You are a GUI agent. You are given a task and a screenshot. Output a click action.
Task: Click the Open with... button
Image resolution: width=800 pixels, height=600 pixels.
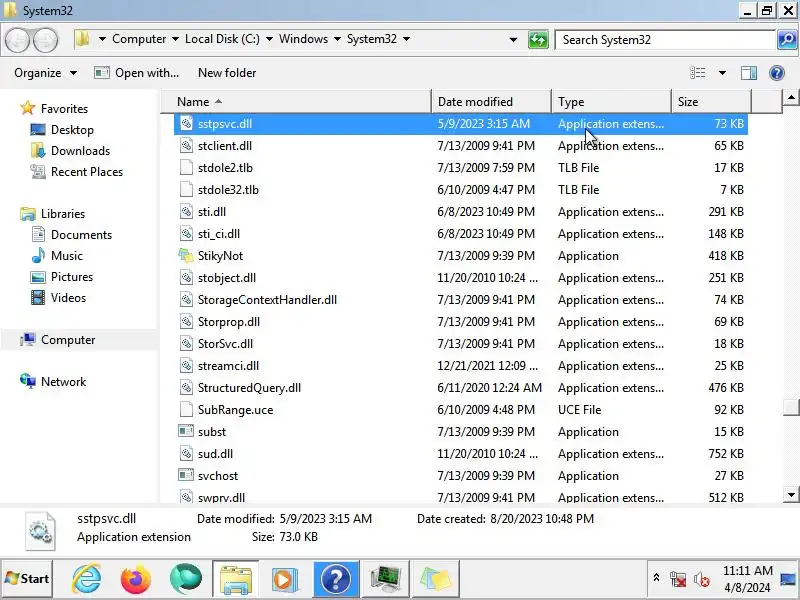point(136,73)
